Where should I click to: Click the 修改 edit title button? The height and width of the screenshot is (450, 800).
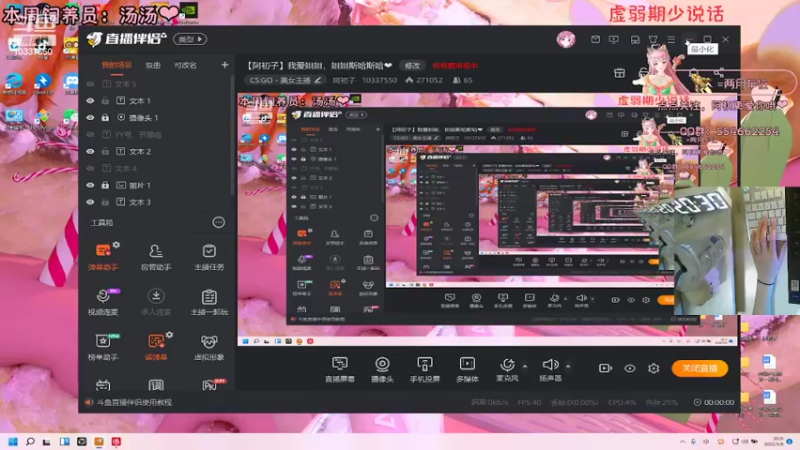coord(412,66)
